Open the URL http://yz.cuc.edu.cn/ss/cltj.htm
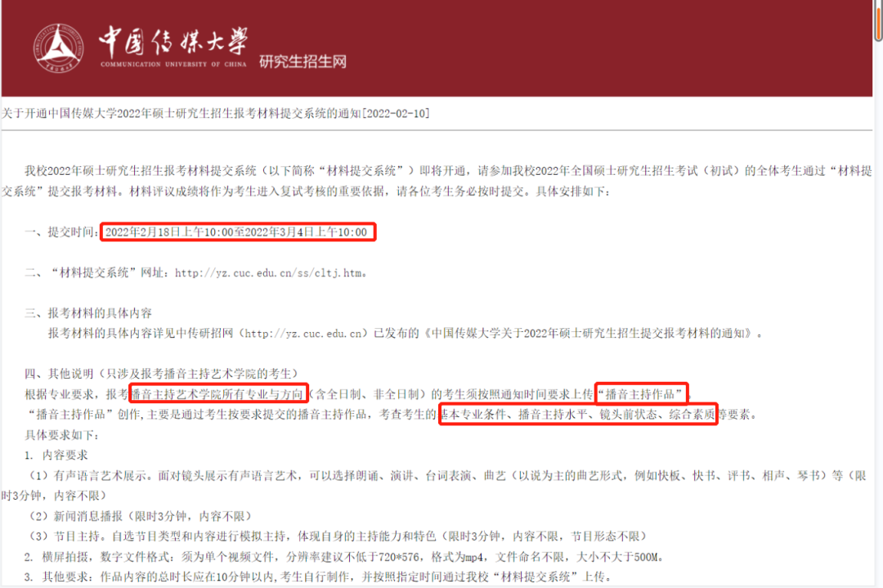This screenshot has height=588, width=883. 268,273
